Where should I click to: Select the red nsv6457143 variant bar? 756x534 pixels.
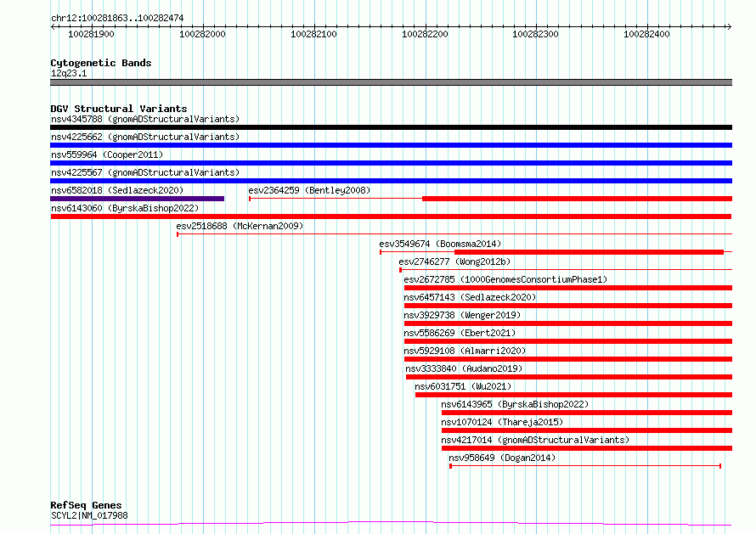coord(568,306)
